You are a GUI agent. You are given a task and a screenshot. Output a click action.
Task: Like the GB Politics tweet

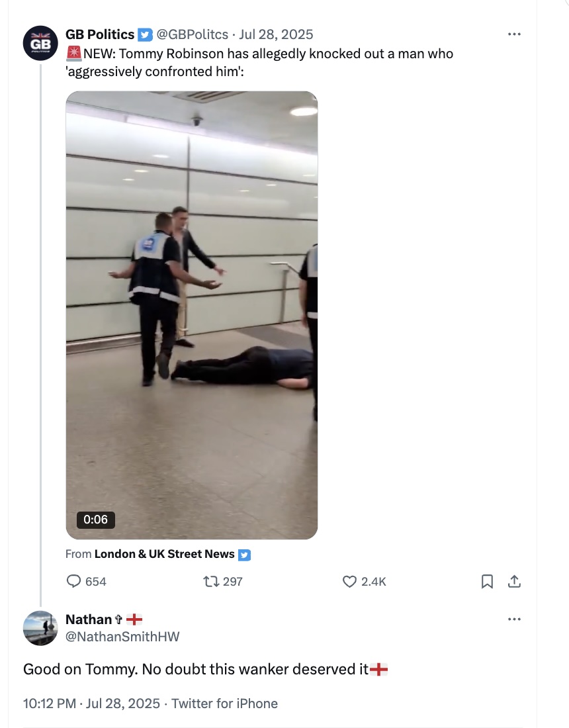coord(350,581)
